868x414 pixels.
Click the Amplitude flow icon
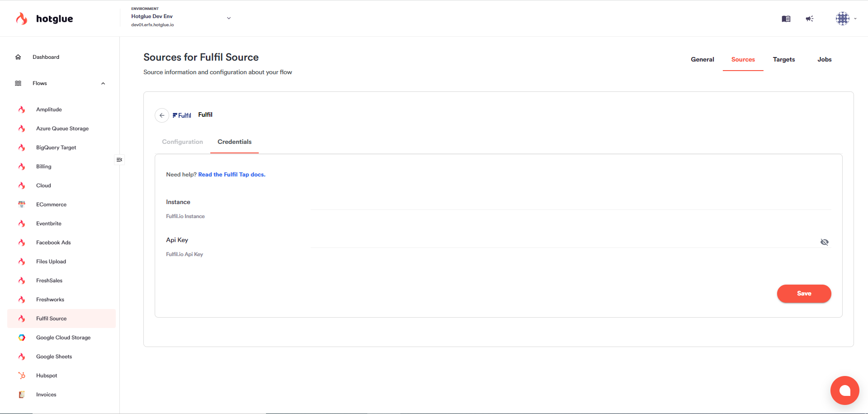[22, 109]
